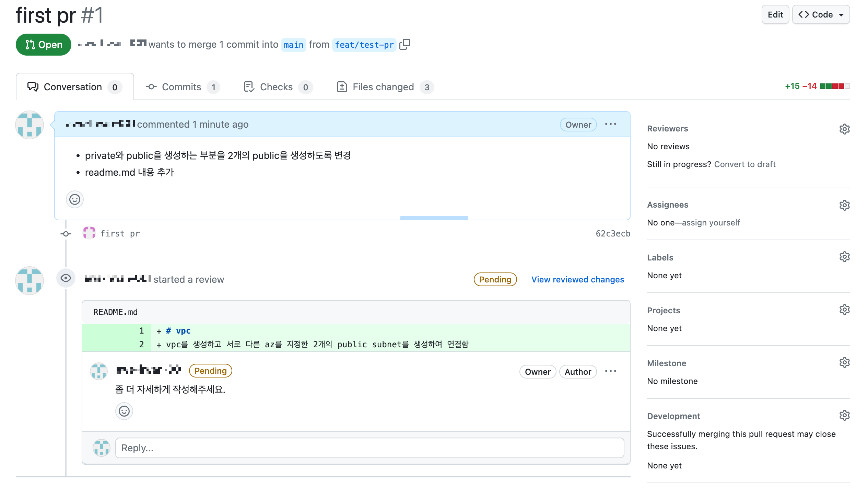The width and height of the screenshot is (868, 488).
Task: Add emoji reaction to PR description comment
Action: click(75, 199)
